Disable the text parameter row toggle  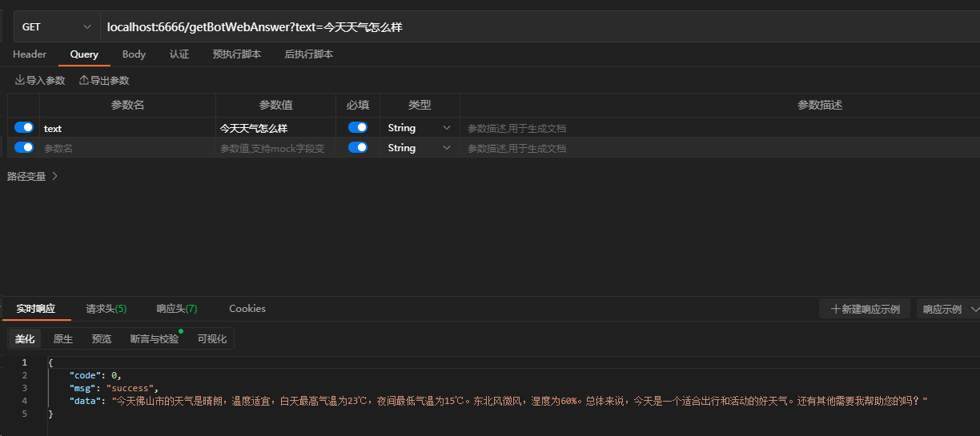(24, 128)
